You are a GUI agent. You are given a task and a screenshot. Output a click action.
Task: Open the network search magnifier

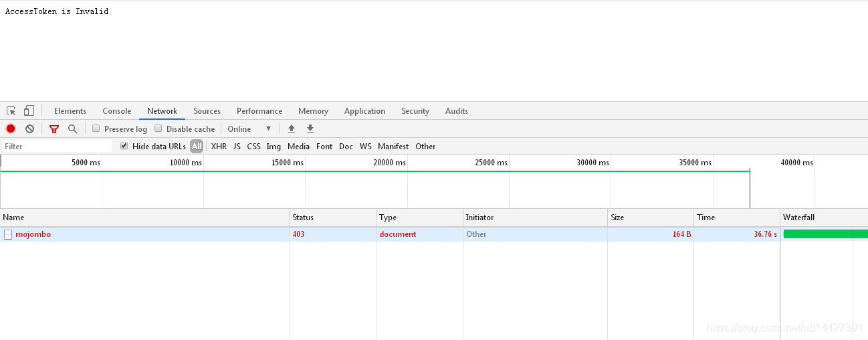tap(72, 129)
